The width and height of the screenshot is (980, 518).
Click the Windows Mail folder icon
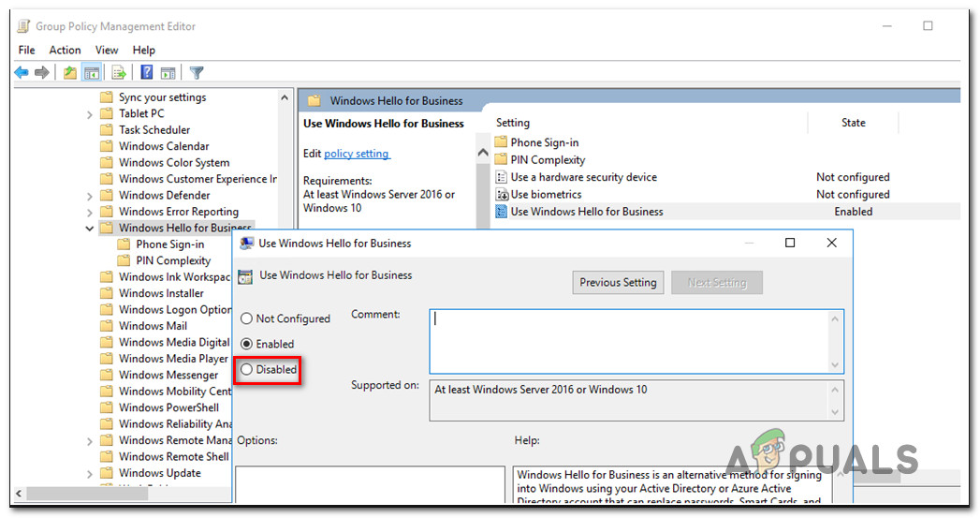(x=107, y=325)
